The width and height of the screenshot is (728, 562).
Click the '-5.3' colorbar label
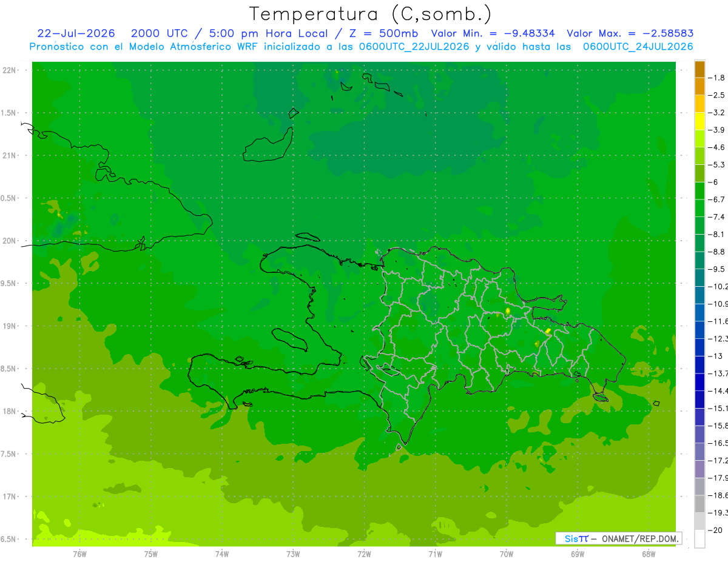[716, 165]
